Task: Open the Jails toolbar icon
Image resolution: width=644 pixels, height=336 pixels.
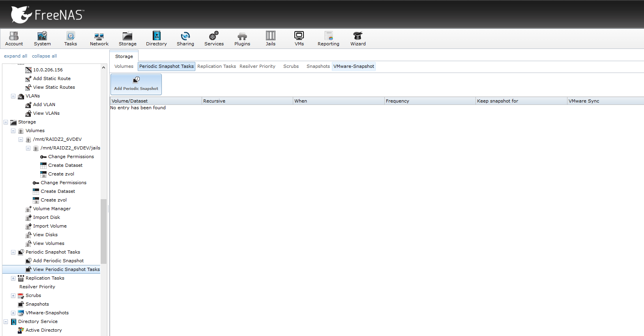Action: click(271, 39)
